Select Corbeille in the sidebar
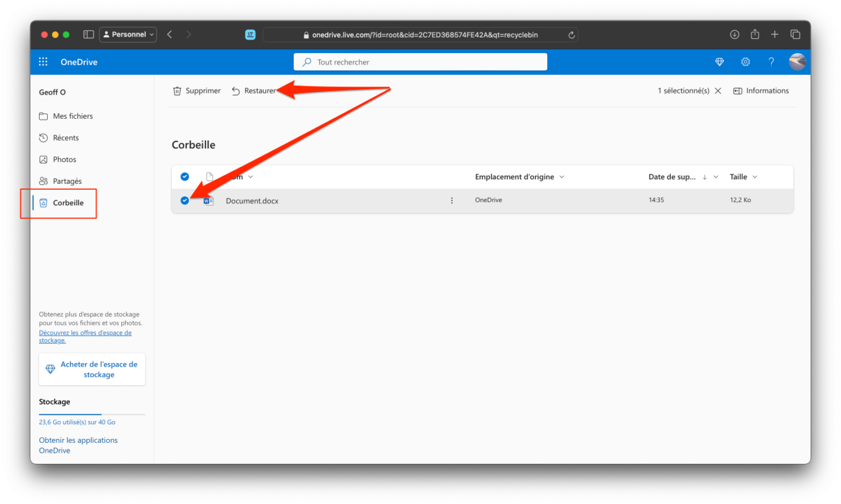 pos(61,203)
